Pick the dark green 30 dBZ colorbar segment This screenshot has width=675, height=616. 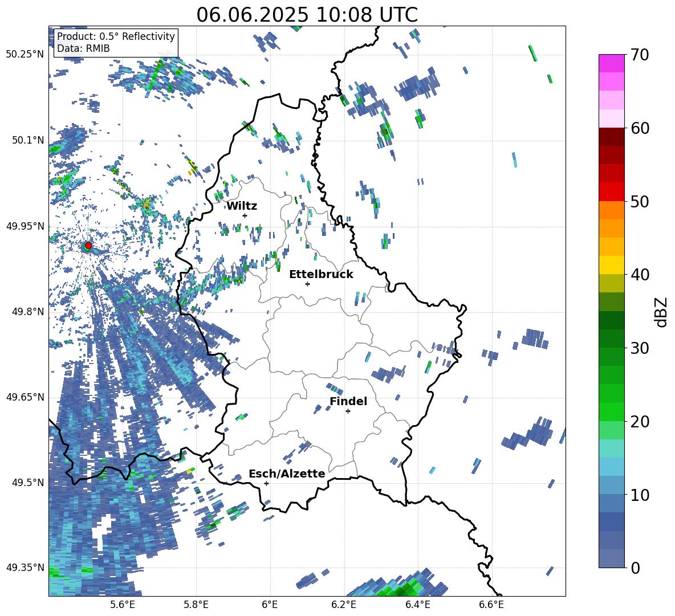click(x=611, y=338)
